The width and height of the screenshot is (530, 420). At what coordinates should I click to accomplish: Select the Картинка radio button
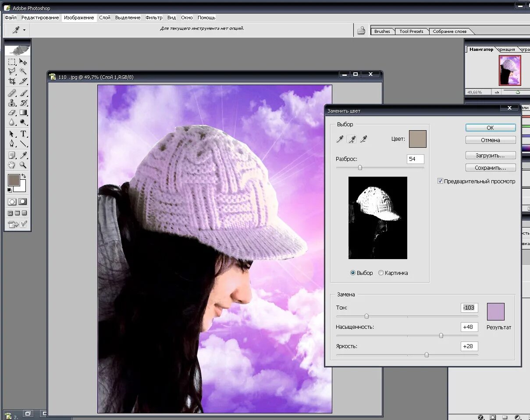(381, 273)
